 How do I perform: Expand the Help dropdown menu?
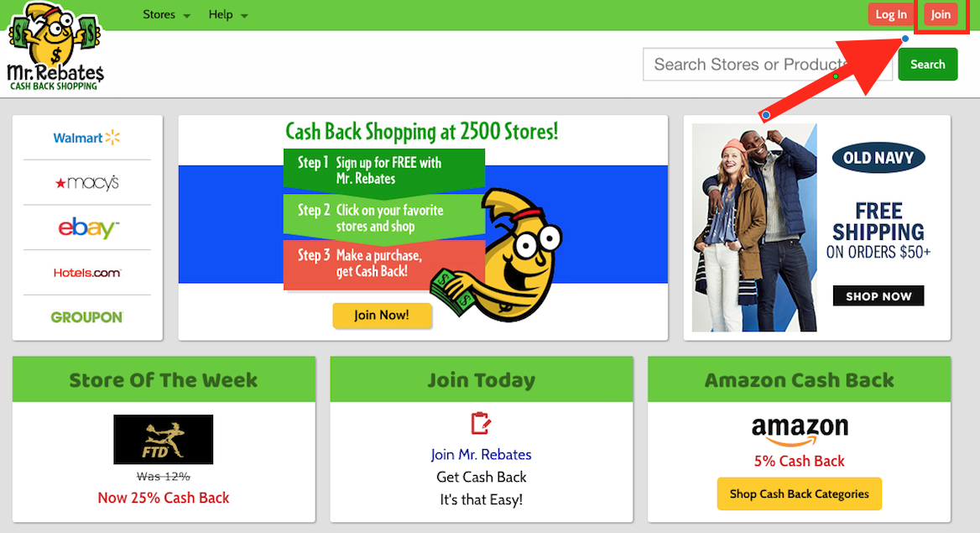coord(228,14)
